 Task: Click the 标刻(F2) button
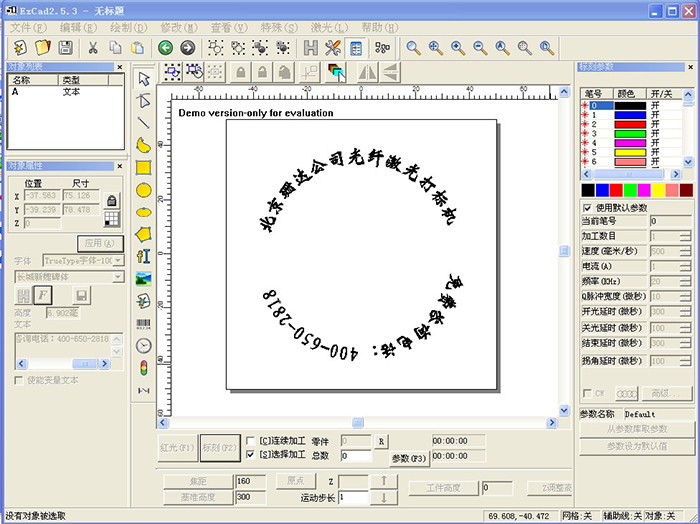coord(220,448)
